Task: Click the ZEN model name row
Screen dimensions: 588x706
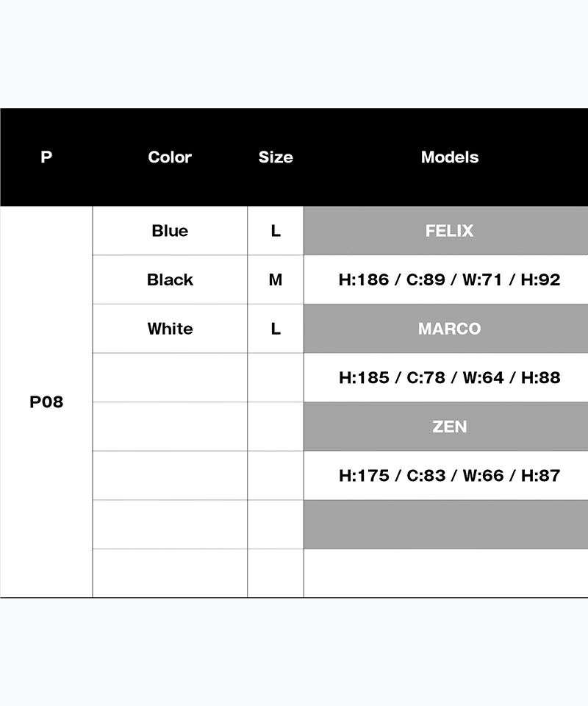Action: coord(449,427)
